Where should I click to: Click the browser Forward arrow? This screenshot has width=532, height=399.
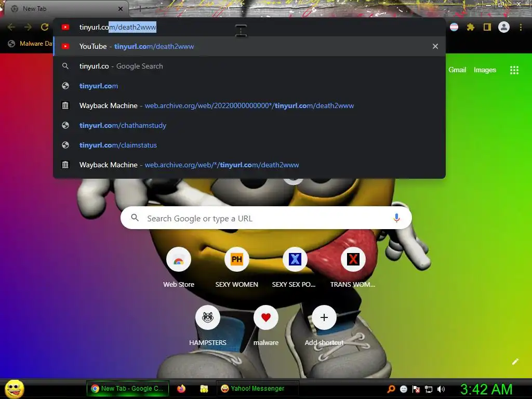click(x=28, y=27)
